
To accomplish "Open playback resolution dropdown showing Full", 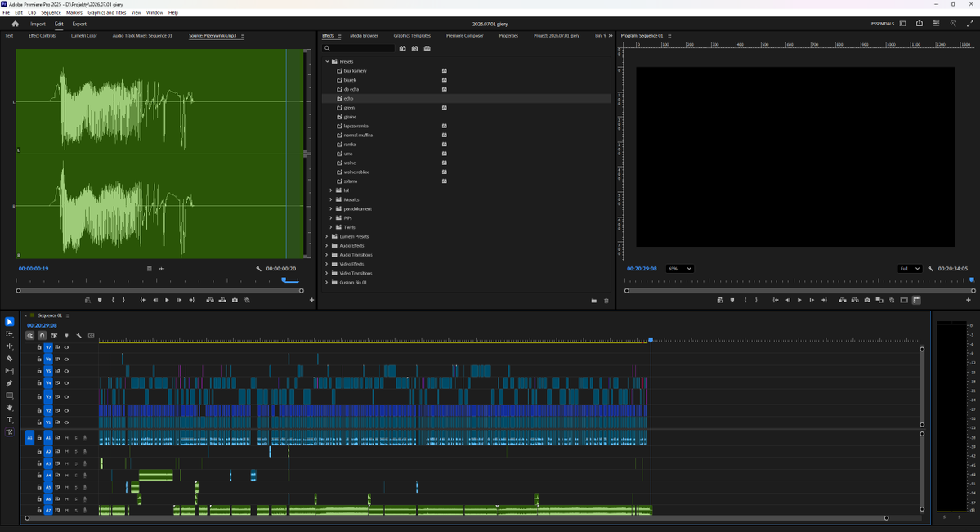I will [x=910, y=269].
